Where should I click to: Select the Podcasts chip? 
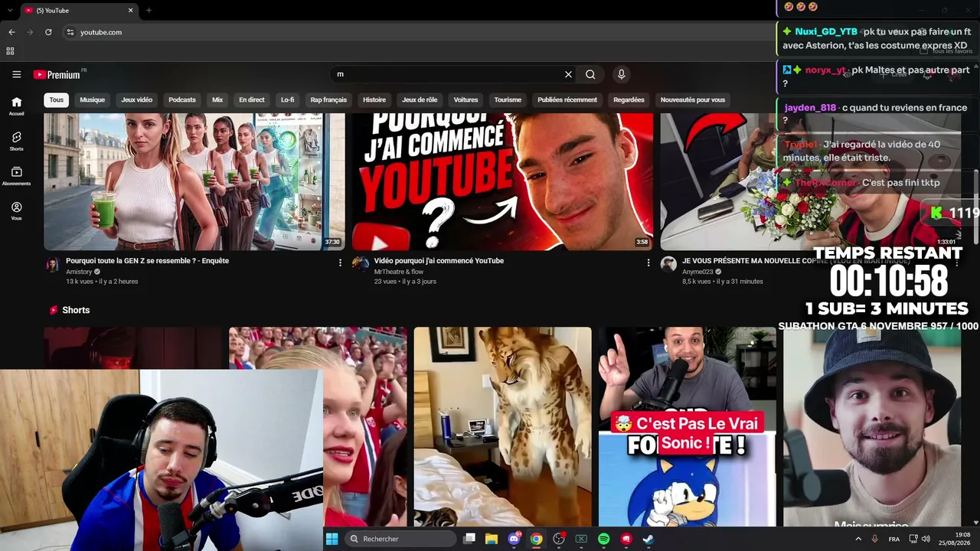[x=182, y=99]
